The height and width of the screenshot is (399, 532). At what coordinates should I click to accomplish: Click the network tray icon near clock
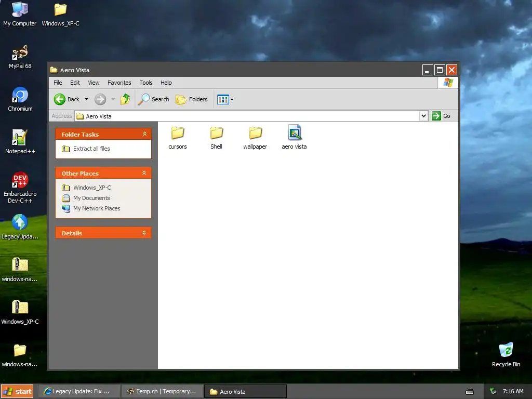pyautogui.click(x=493, y=391)
